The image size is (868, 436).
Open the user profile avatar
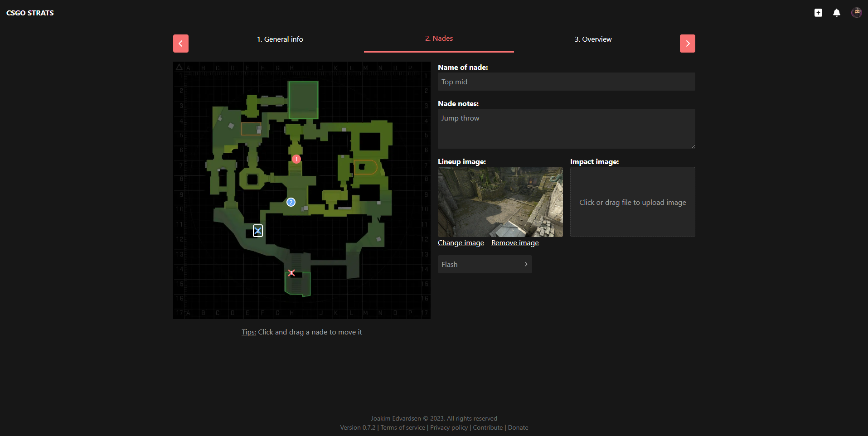tap(856, 13)
